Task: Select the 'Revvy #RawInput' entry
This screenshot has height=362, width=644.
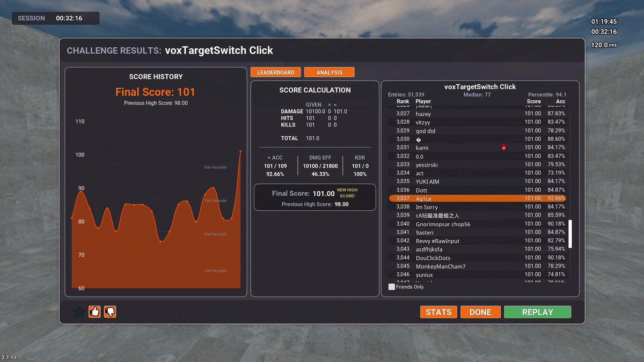Action: (x=478, y=241)
